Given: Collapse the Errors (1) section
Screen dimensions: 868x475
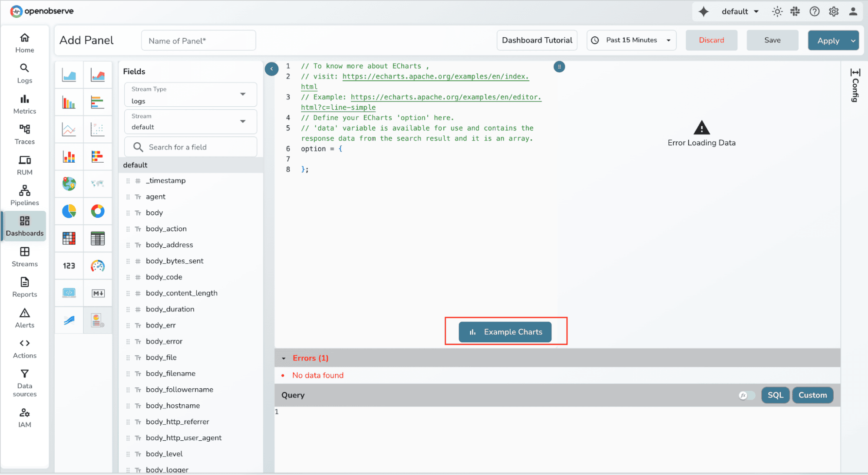Looking at the screenshot, I should click(284, 358).
